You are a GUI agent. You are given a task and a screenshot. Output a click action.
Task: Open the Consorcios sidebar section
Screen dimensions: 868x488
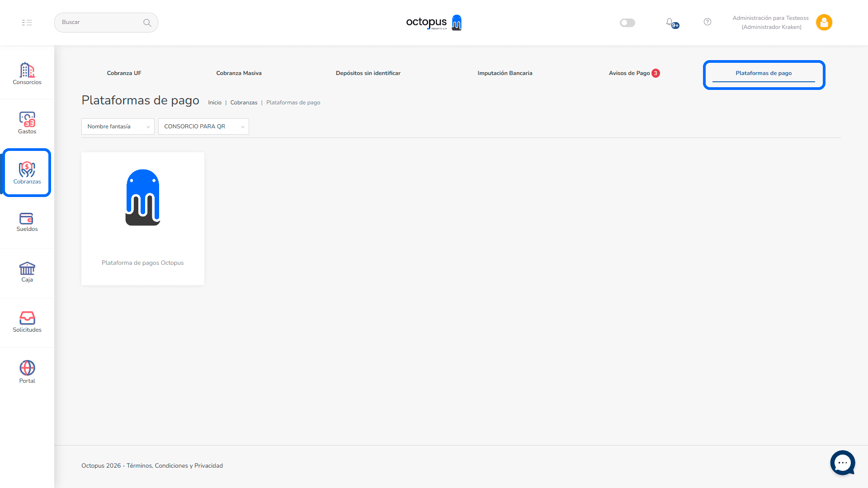27,73
